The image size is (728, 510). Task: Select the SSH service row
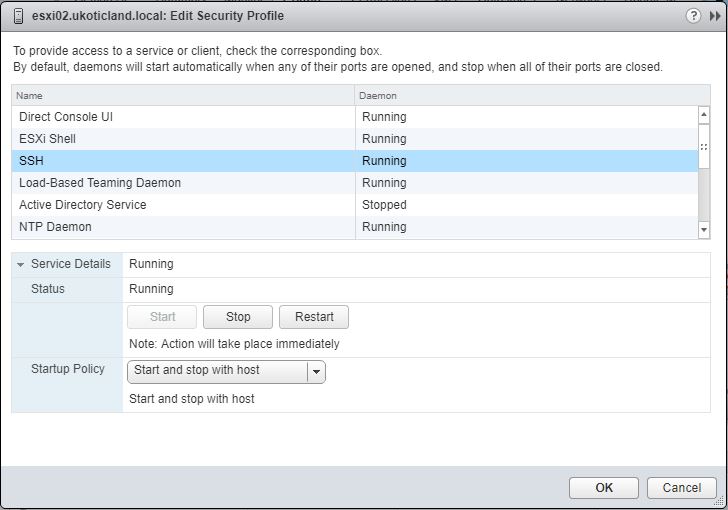click(355, 161)
